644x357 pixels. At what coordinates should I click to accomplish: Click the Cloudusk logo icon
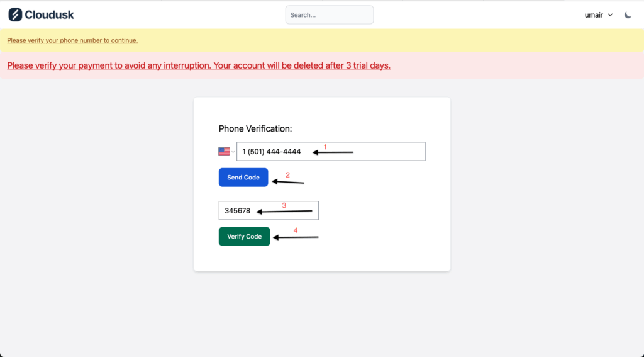(x=15, y=14)
